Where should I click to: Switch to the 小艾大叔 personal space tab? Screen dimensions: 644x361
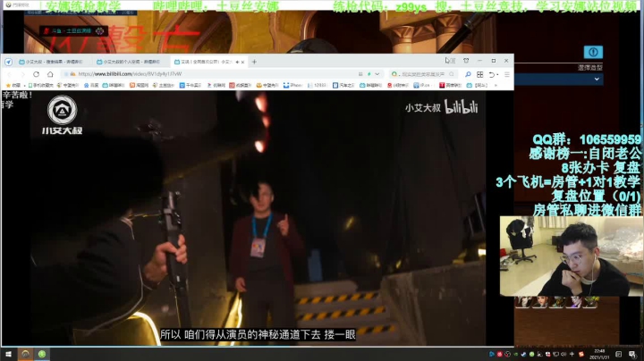coord(128,62)
